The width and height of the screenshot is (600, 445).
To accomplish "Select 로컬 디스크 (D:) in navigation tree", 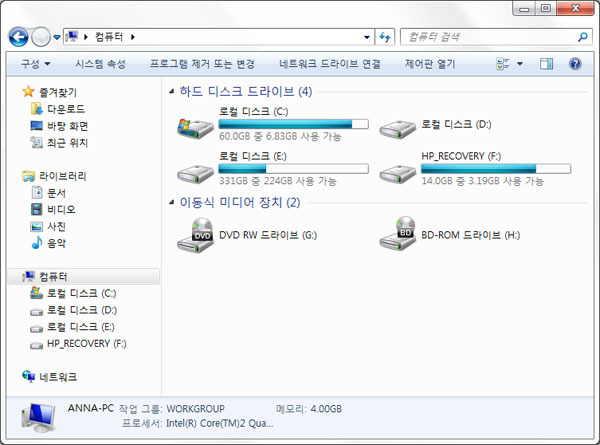I will pyautogui.click(x=82, y=310).
